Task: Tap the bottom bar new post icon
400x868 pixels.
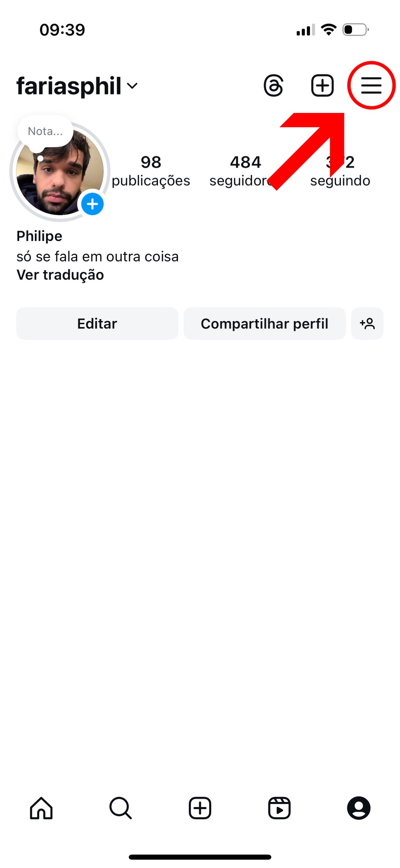Action: pos(200,808)
